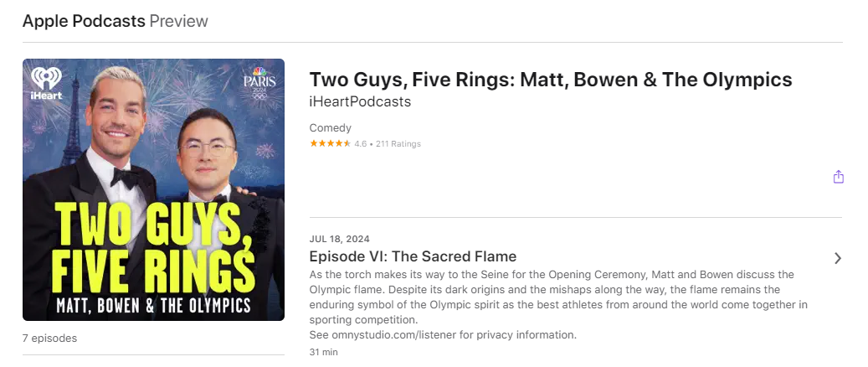Click the podcast title heading
Image resolution: width=868 pixels, height=367 pixels.
[550, 80]
